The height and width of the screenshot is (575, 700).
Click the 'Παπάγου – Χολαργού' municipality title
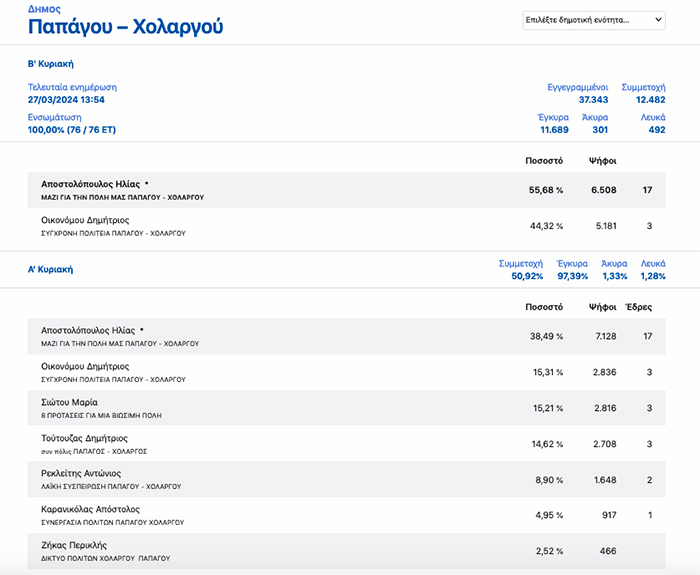point(125,27)
